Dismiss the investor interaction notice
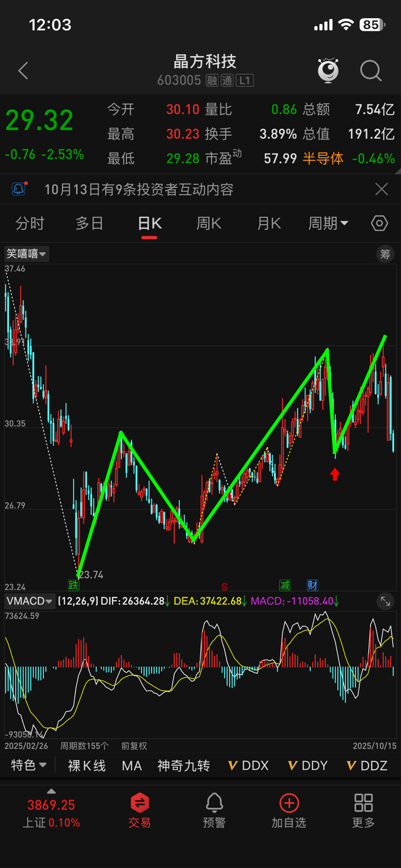Image resolution: width=401 pixels, height=868 pixels. (x=382, y=189)
